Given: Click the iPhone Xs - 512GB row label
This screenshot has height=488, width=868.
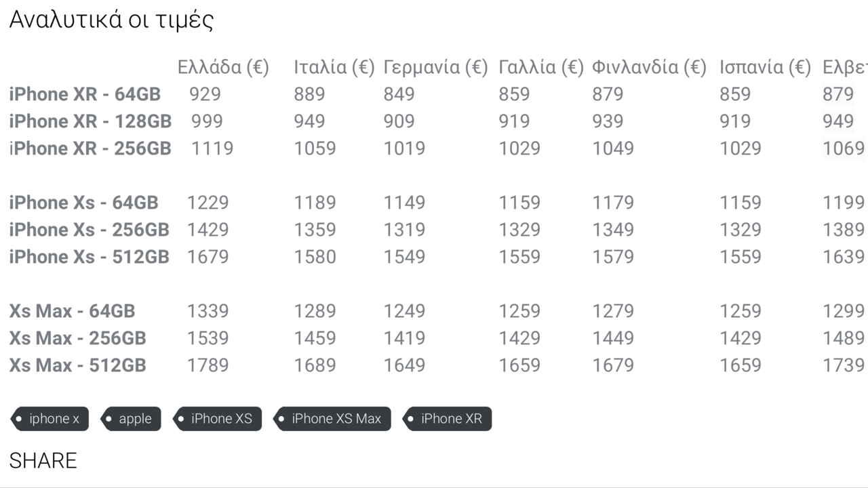Looking at the screenshot, I should pyautogui.click(x=89, y=257).
